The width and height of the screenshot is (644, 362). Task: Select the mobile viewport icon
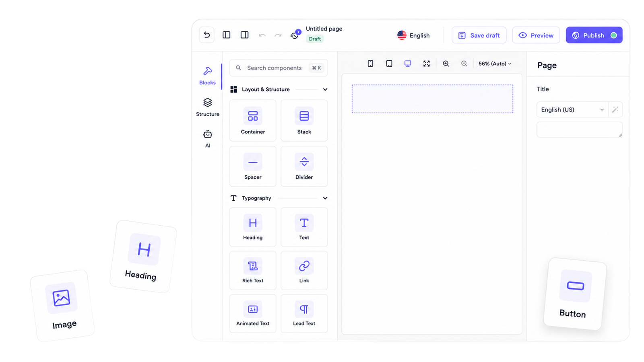pyautogui.click(x=370, y=64)
